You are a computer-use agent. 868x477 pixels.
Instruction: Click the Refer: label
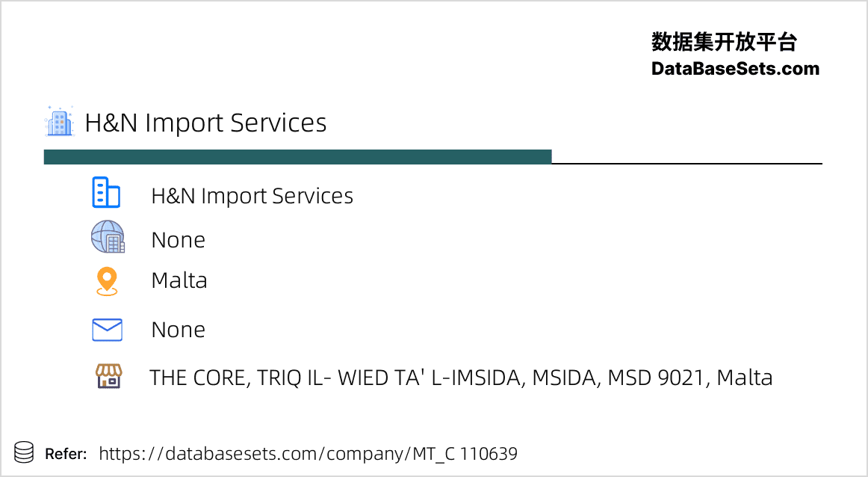point(66,455)
